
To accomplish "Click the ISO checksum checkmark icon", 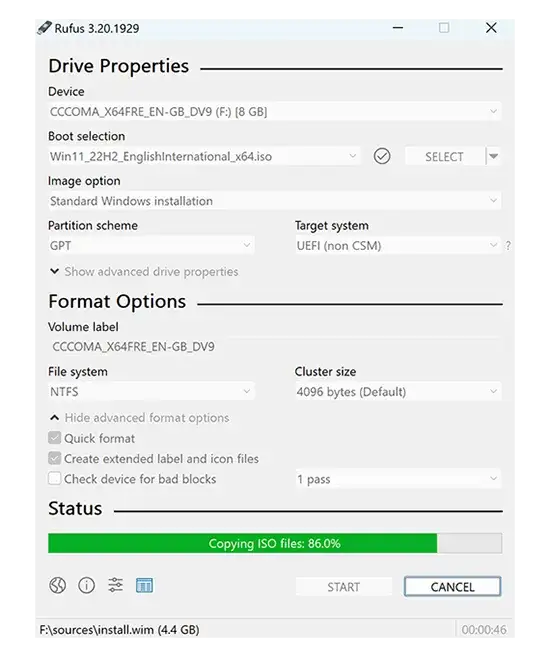I will (x=382, y=156).
